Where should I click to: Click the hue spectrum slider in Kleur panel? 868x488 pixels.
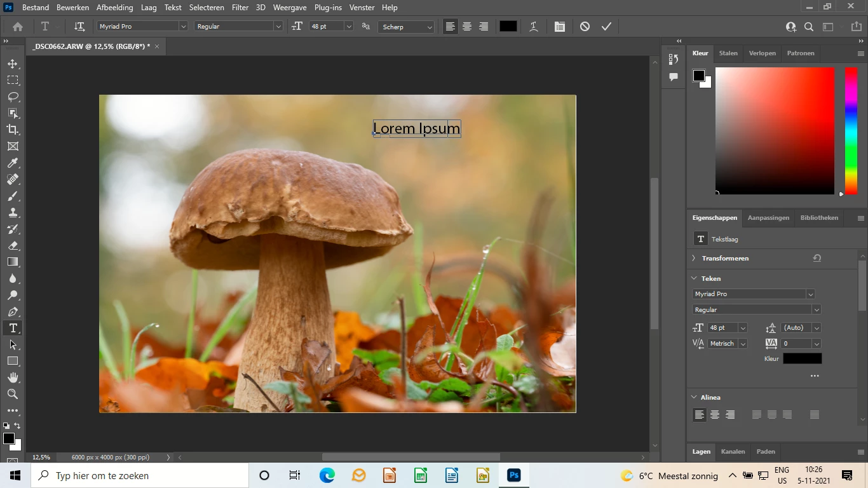click(x=850, y=130)
